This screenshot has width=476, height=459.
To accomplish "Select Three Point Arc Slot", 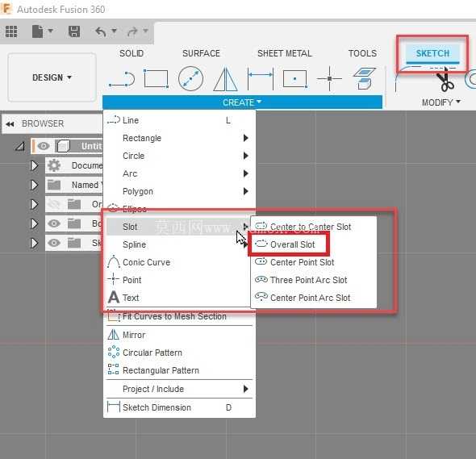I will click(x=314, y=280).
